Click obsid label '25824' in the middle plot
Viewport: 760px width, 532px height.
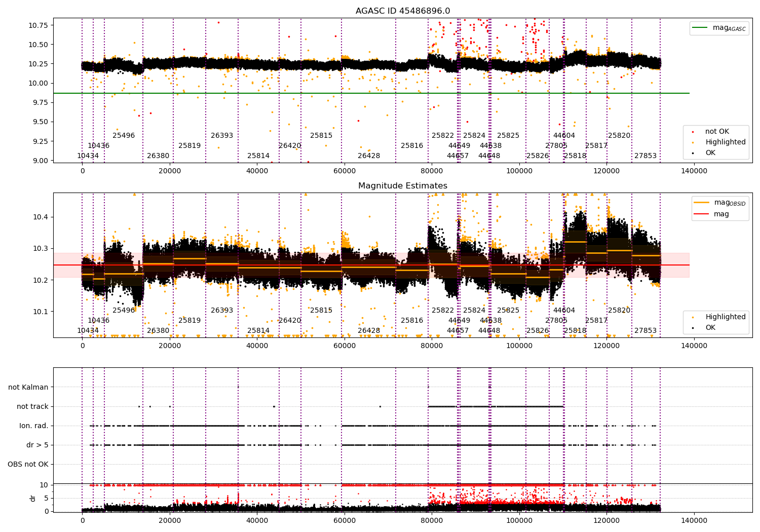(x=474, y=310)
